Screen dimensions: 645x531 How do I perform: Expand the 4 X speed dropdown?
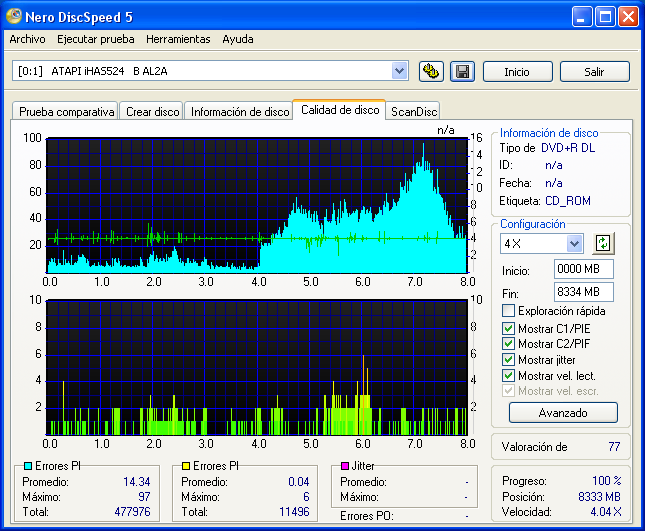point(574,244)
